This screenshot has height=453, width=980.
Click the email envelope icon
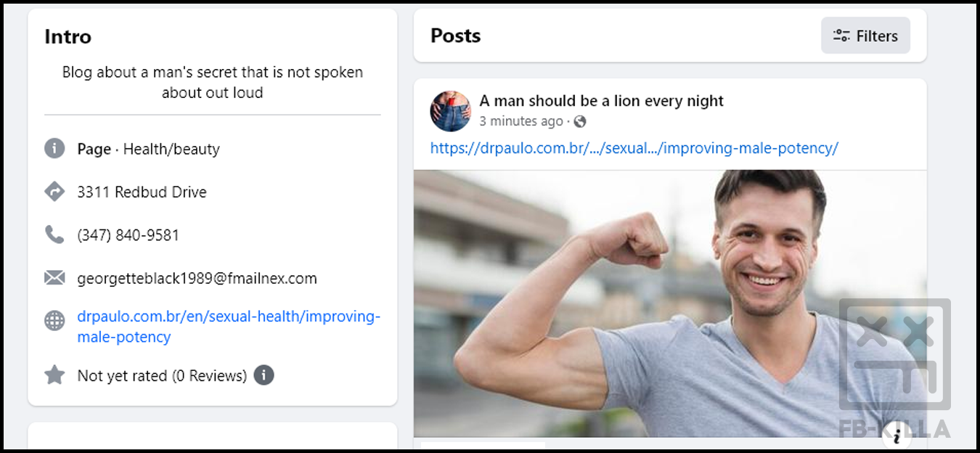tap(54, 278)
